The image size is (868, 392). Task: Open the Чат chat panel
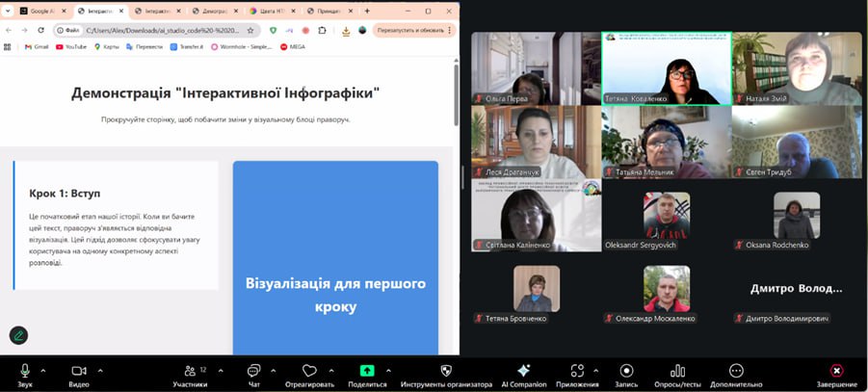pyautogui.click(x=253, y=371)
